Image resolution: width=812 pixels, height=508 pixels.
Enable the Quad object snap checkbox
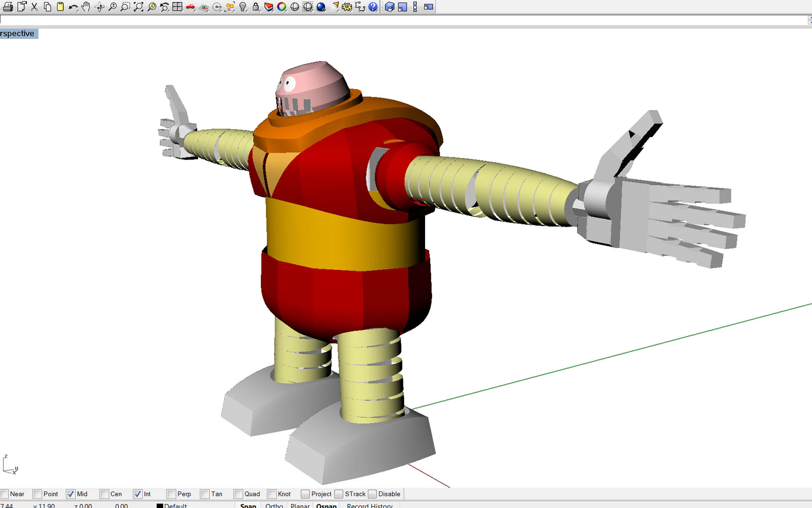click(x=238, y=494)
